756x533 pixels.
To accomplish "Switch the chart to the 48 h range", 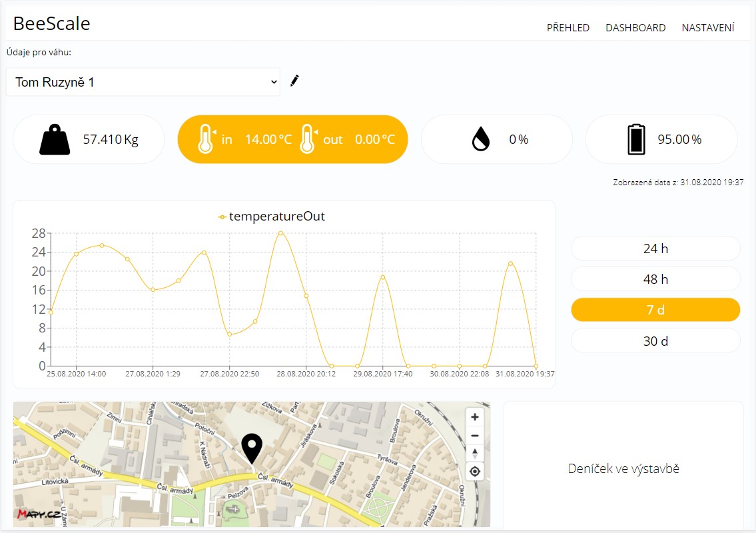I will point(655,279).
